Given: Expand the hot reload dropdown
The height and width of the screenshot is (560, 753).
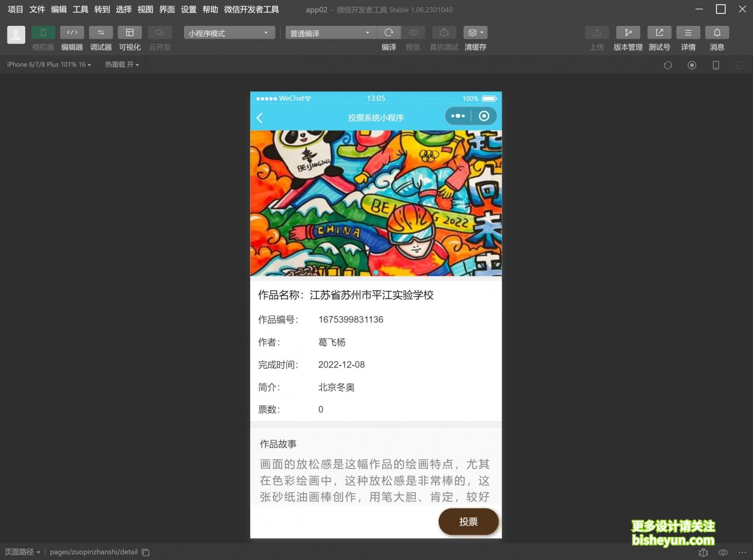Looking at the screenshot, I should (122, 64).
